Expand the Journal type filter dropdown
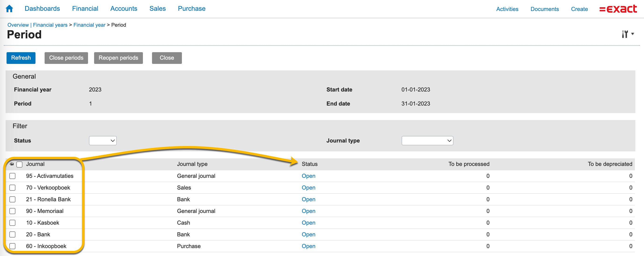The height and width of the screenshot is (256, 644). (427, 141)
